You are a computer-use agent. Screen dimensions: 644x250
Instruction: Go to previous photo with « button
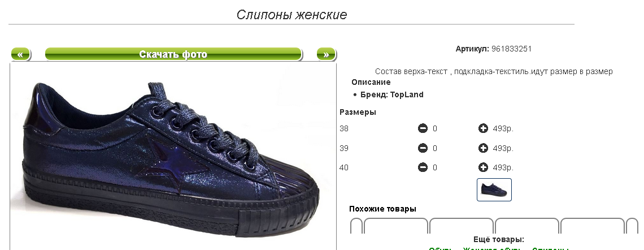tap(20, 54)
